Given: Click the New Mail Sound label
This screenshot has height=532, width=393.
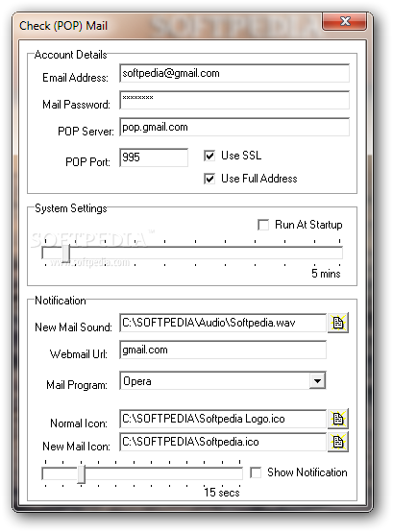Looking at the screenshot, I should point(73,327).
